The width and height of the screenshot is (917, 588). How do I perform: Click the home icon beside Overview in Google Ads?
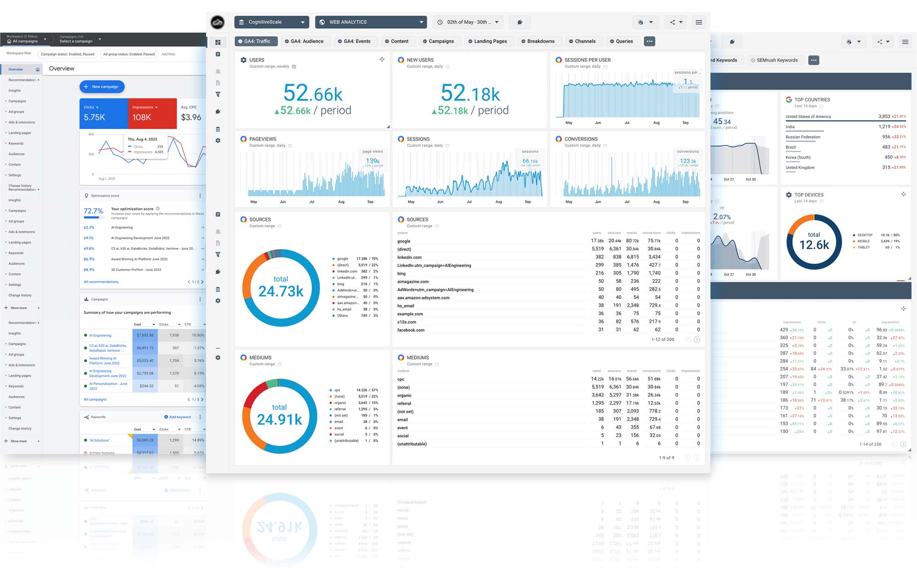38,69
